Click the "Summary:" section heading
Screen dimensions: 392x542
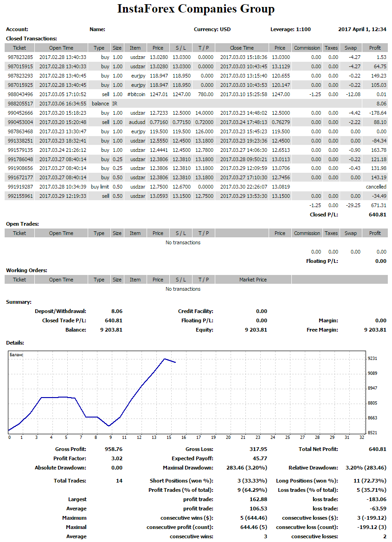[x=19, y=302]
